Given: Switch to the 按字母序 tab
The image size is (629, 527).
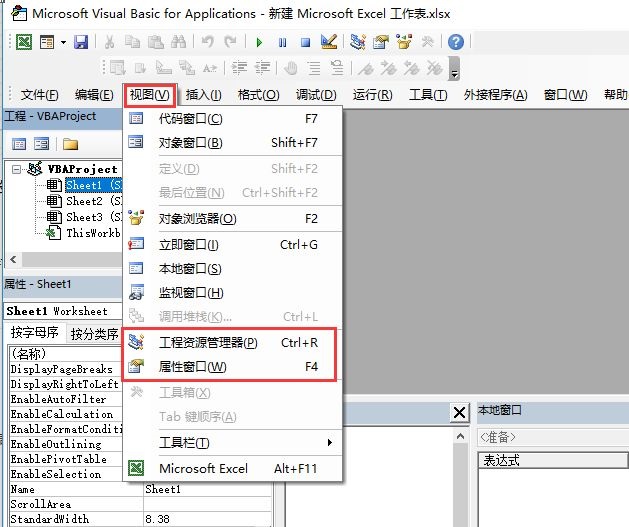Looking at the screenshot, I should [x=34, y=333].
